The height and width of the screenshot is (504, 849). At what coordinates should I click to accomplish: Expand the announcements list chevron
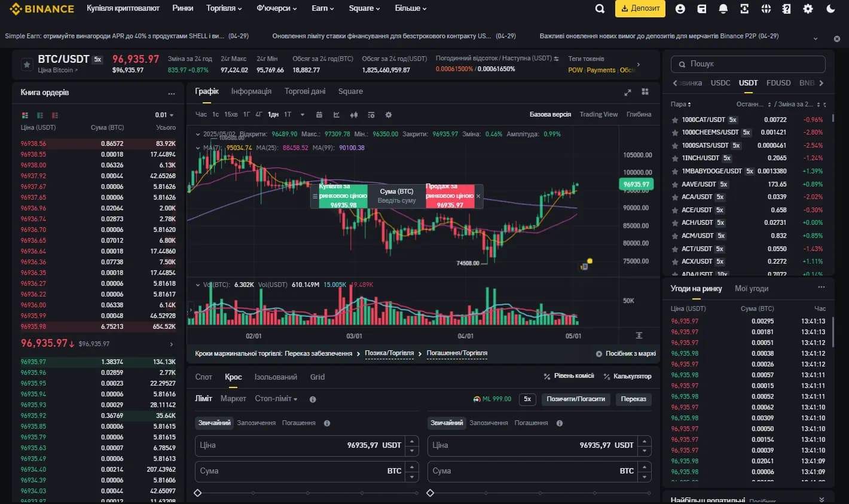coord(816,39)
